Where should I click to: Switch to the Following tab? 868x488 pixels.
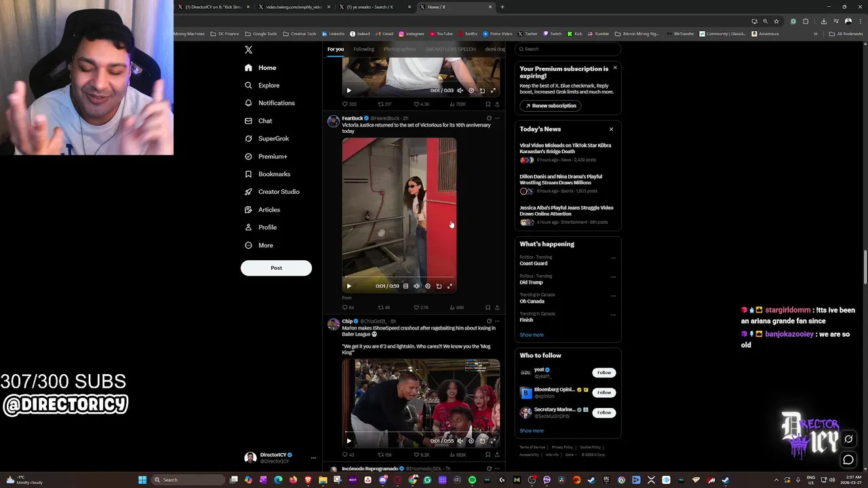point(363,49)
